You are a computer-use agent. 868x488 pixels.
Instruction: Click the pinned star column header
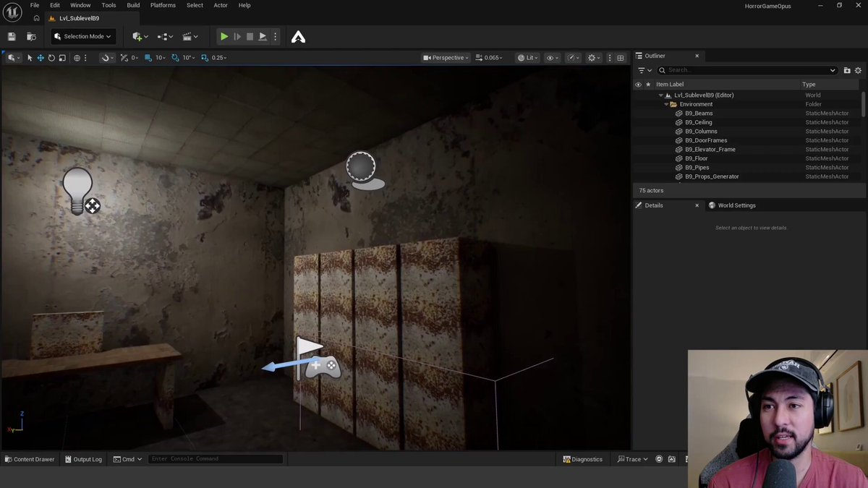pyautogui.click(x=648, y=85)
